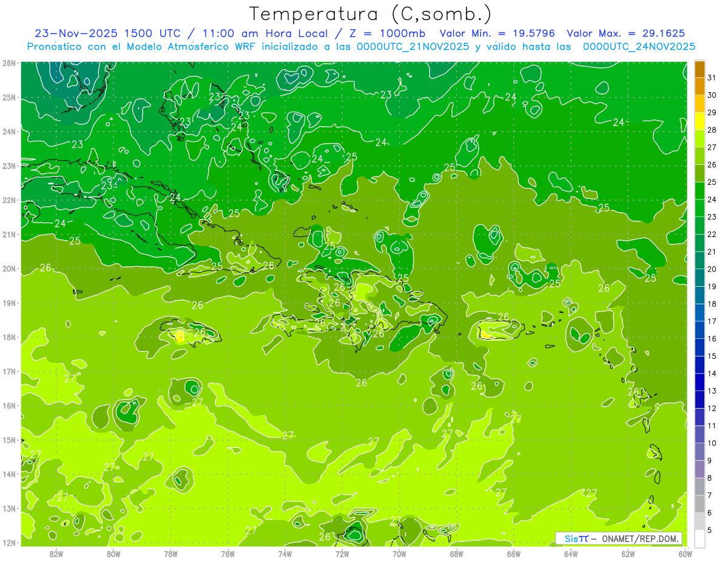This screenshot has height=562, width=728.
Task: Click the blue 16–17 legend swatch
Action: click(699, 330)
